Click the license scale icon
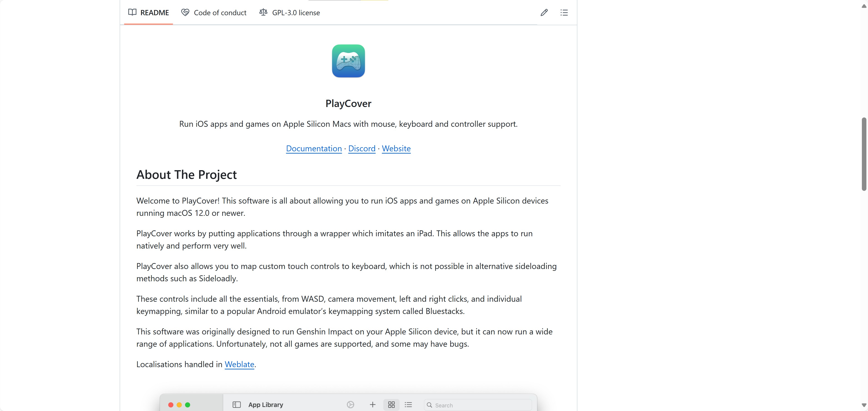 pyautogui.click(x=264, y=12)
